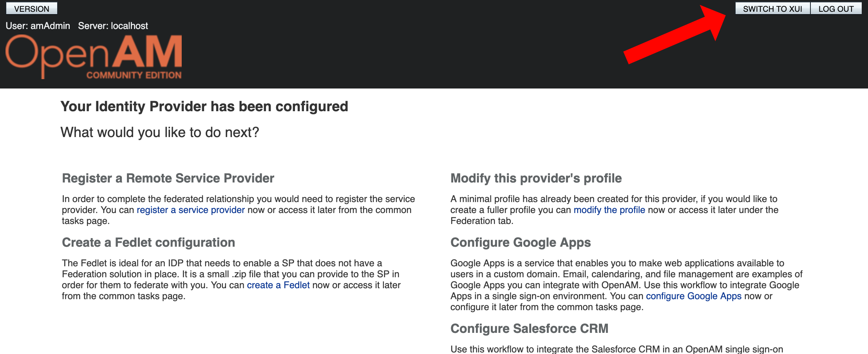Screen dimensions: 868x354
Task: Click the VERSION button
Action: pos(32,9)
